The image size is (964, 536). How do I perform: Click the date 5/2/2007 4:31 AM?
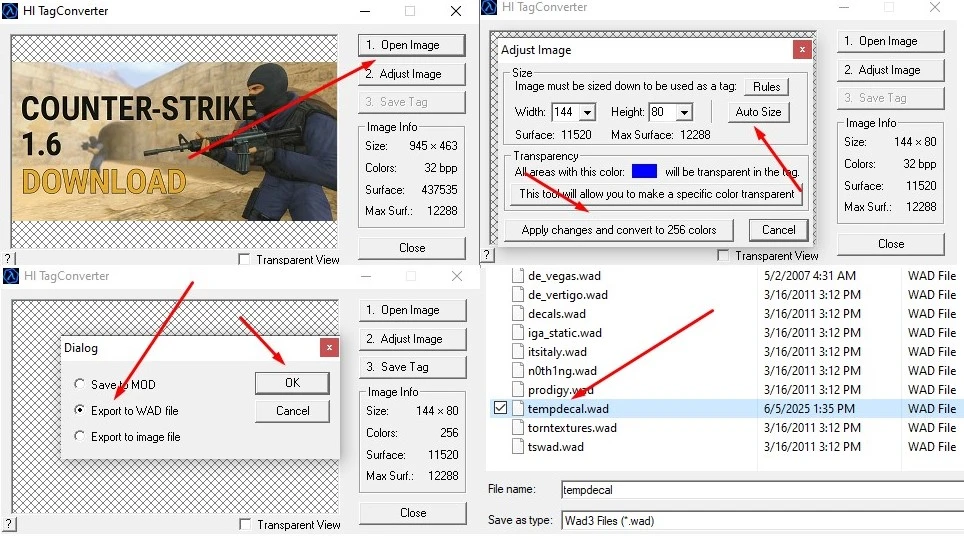(810, 276)
